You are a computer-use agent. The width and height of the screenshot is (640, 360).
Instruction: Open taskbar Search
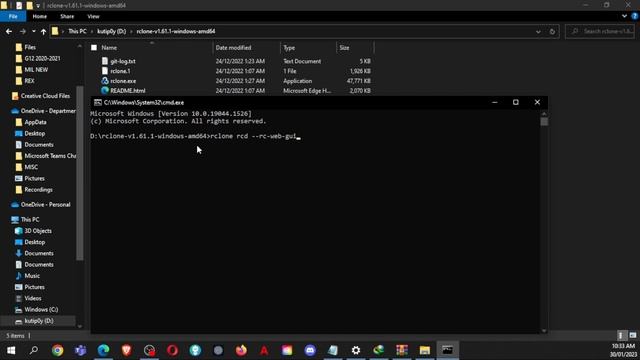(34, 350)
